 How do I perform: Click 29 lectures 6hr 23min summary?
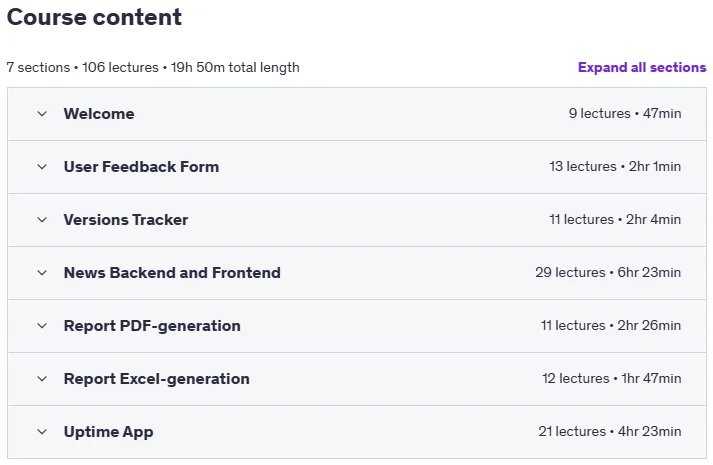(608, 272)
